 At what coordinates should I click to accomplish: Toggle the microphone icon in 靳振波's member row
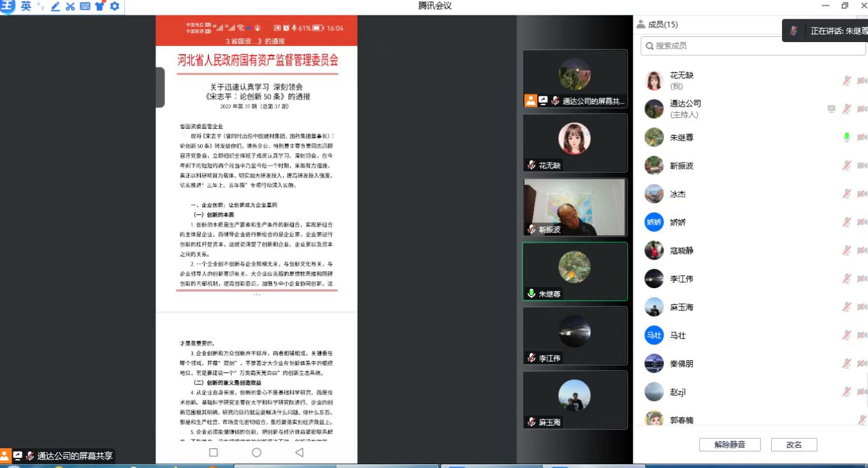pos(846,166)
